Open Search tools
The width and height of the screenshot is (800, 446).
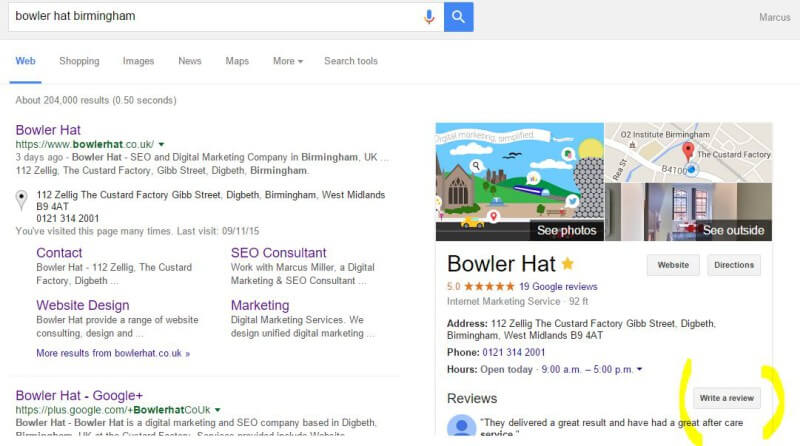click(351, 61)
